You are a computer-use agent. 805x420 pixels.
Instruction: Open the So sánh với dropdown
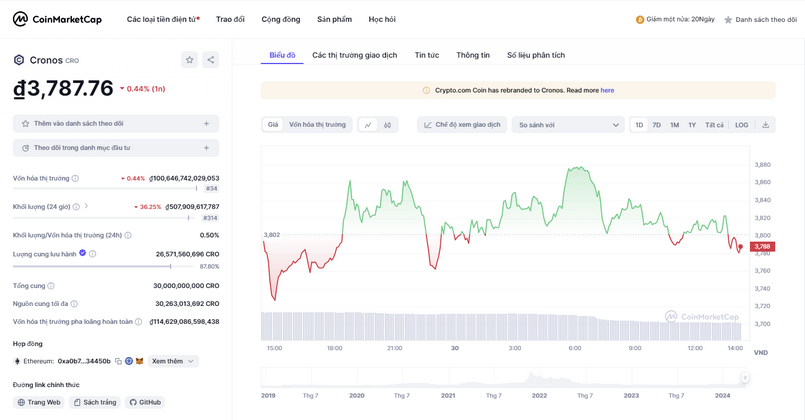click(x=568, y=125)
